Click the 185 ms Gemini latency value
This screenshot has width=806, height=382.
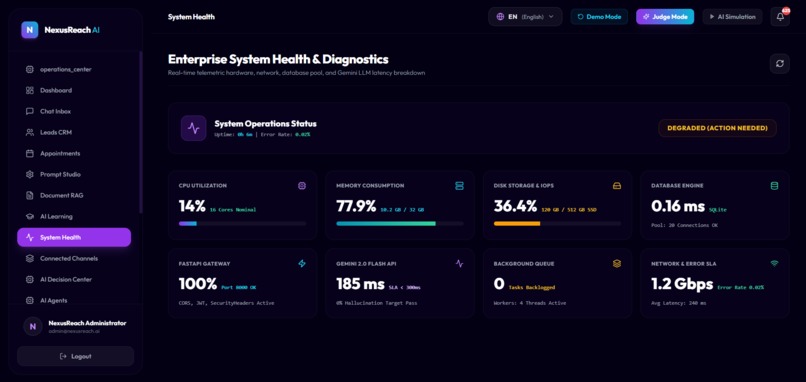point(360,284)
